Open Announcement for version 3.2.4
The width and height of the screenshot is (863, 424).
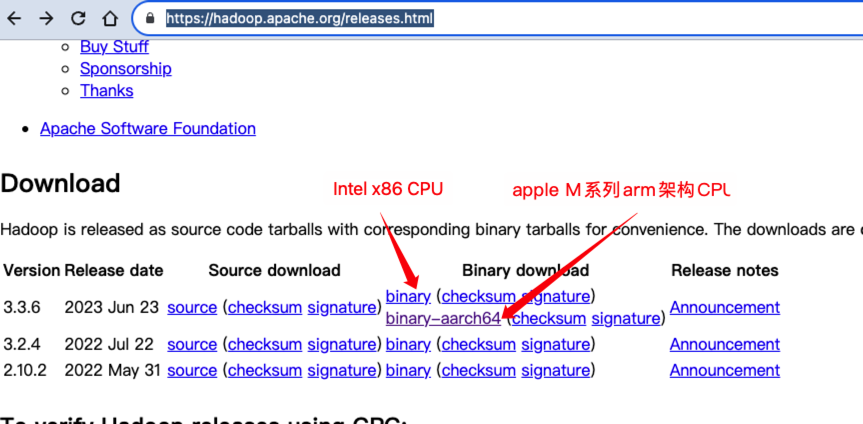click(x=725, y=345)
